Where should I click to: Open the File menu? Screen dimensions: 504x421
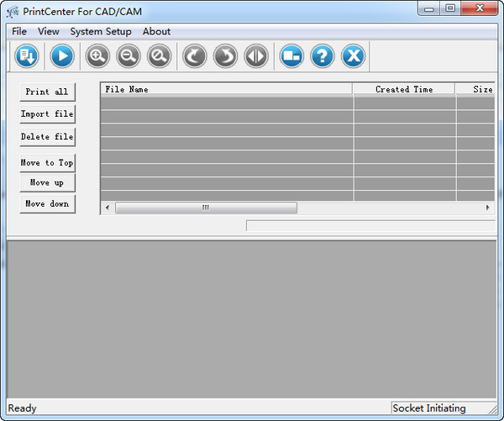click(x=19, y=31)
